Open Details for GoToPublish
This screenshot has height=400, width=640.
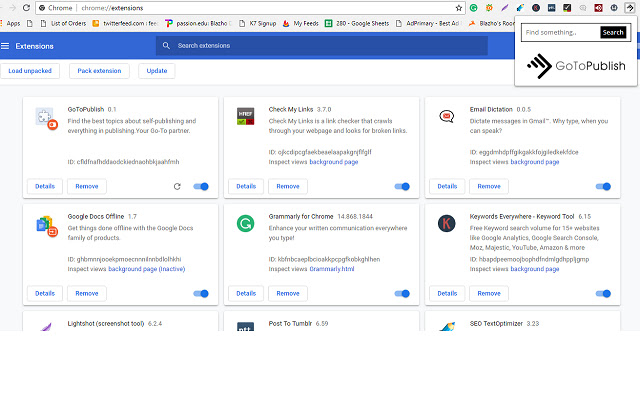pos(45,187)
